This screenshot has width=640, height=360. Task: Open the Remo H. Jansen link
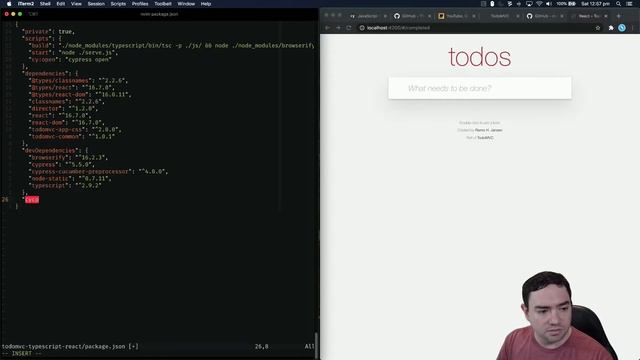coord(488,130)
